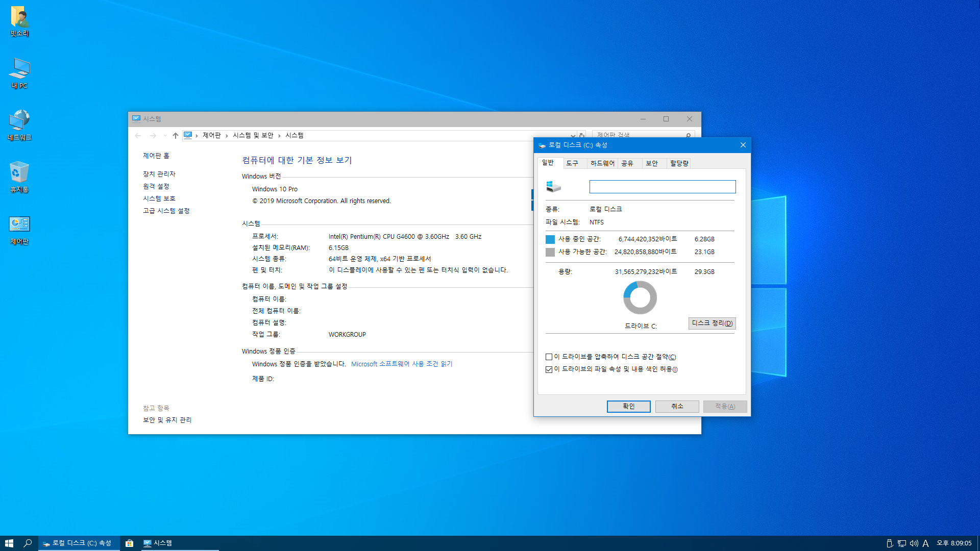Expand chevron after 제어판 breadcrumb
Viewport: 980px width, 551px height.
pyautogui.click(x=227, y=136)
